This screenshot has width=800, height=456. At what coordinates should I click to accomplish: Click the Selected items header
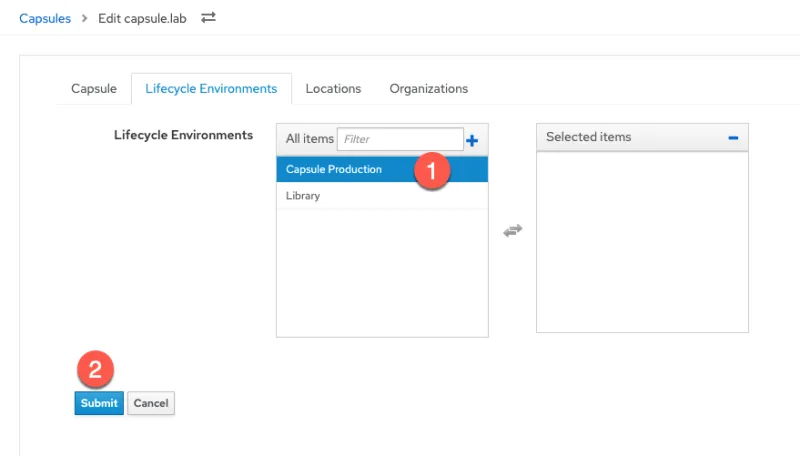588,137
